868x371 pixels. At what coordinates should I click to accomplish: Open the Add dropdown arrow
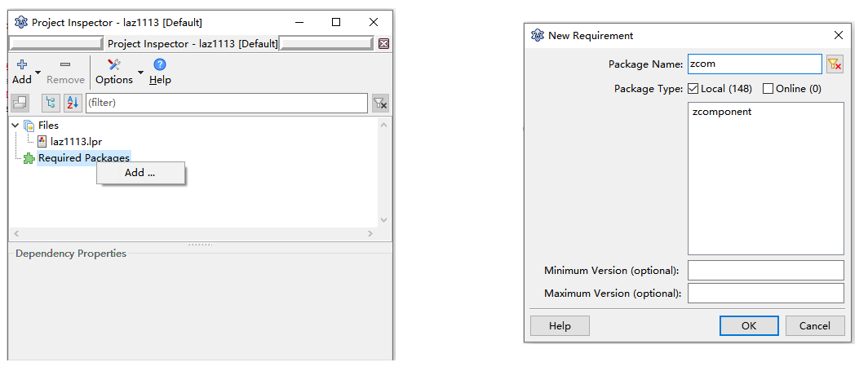point(38,73)
